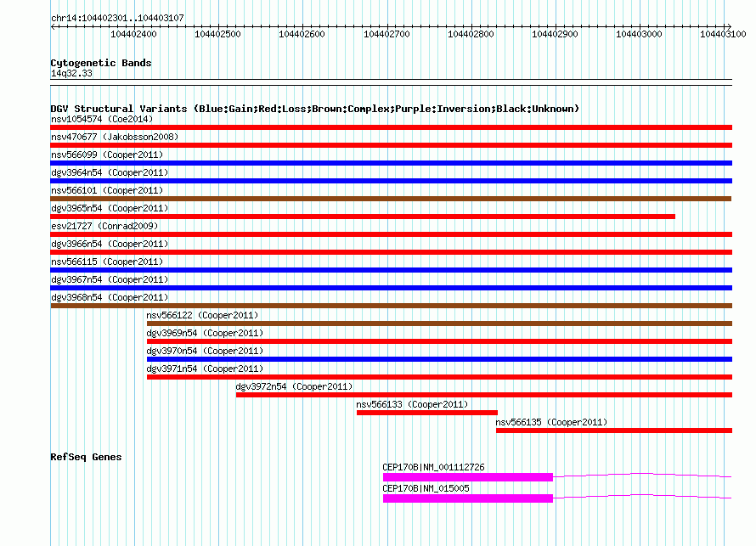Click ruler tick label 104402900
The image size is (756, 546).
coord(555,34)
